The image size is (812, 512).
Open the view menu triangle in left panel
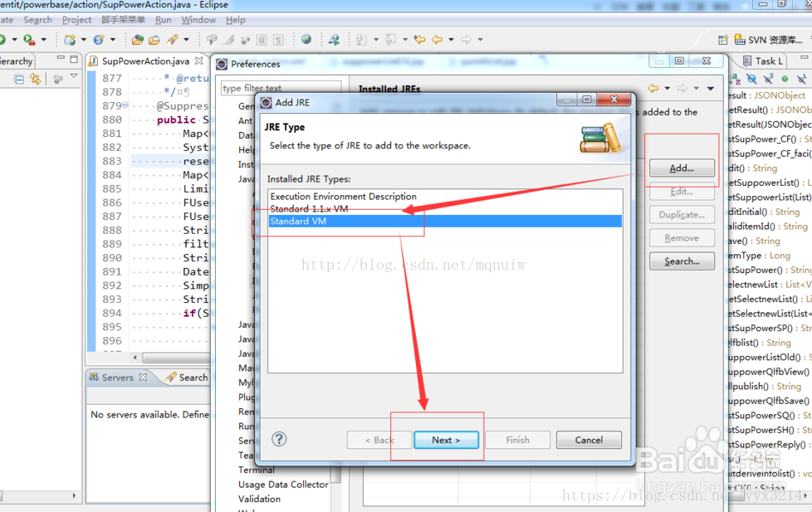coord(74,76)
